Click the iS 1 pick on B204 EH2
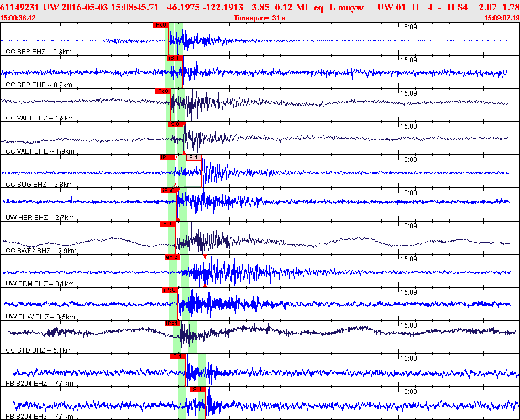The height and width of the screenshot is (420, 520). point(198,390)
